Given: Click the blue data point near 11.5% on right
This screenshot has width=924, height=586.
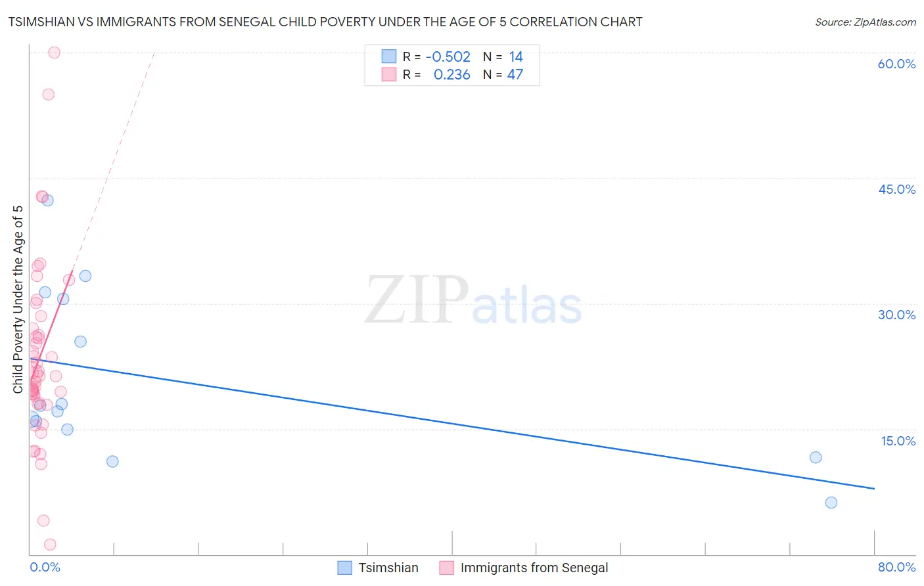Looking at the screenshot, I should click(x=816, y=457).
